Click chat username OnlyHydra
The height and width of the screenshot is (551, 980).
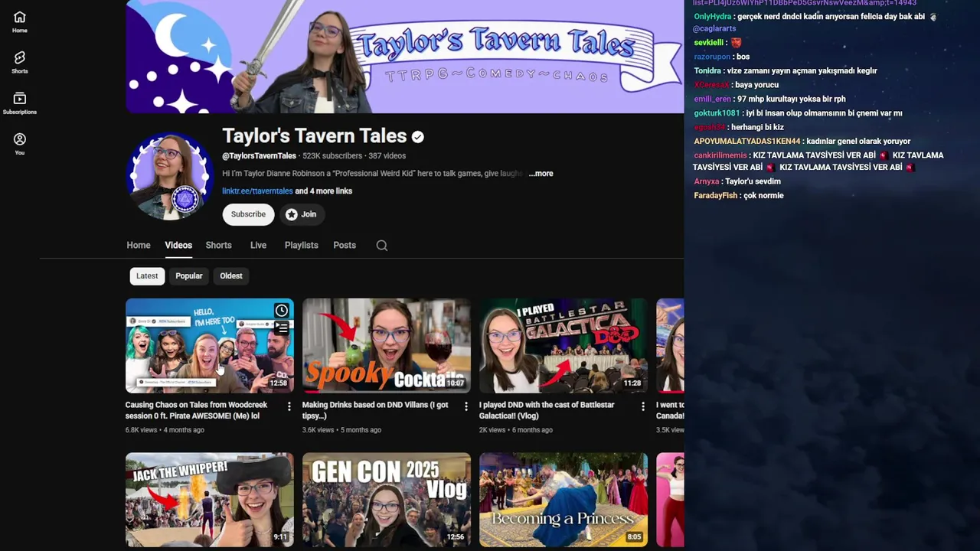click(713, 17)
